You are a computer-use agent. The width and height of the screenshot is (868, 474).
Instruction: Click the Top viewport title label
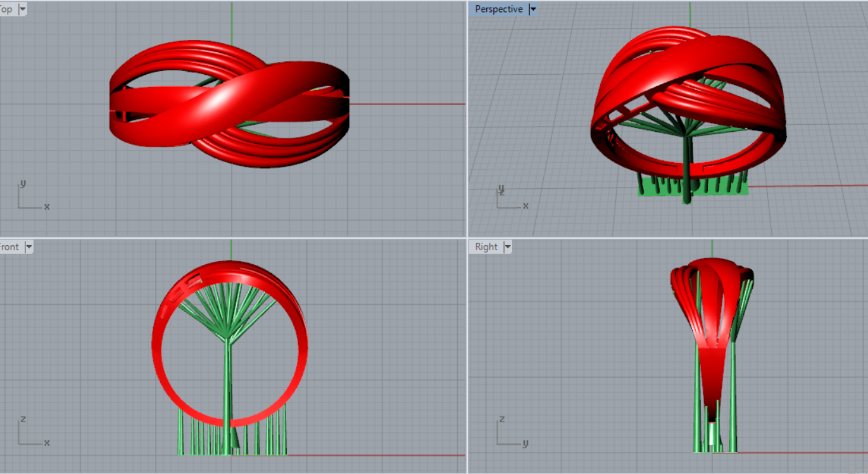pyautogui.click(x=6, y=9)
